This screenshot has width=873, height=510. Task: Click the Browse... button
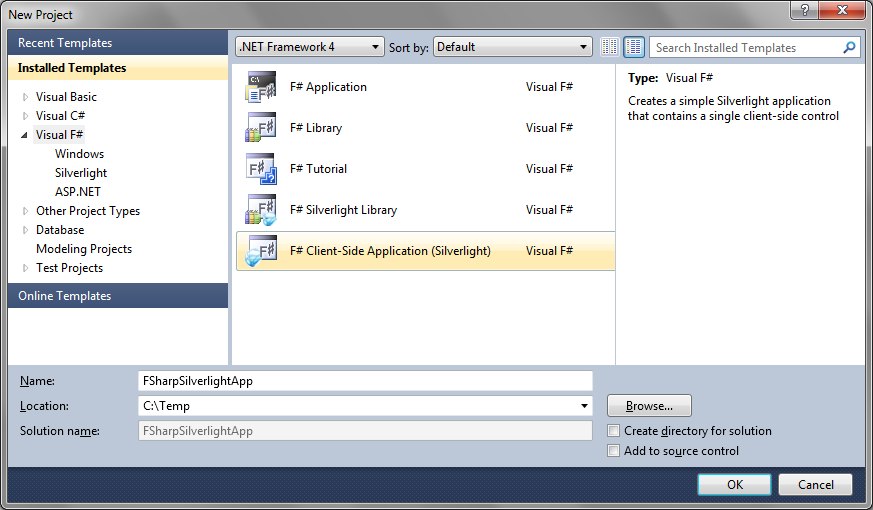point(649,406)
